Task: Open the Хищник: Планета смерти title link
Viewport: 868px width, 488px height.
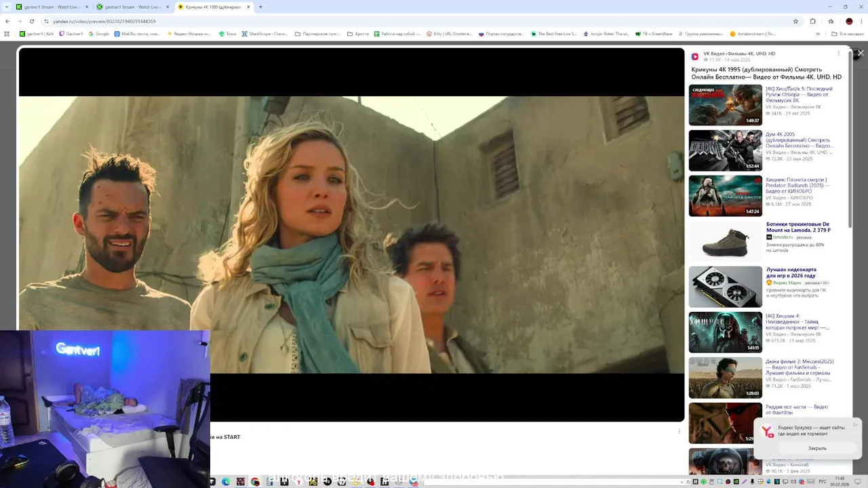Action: click(797, 185)
